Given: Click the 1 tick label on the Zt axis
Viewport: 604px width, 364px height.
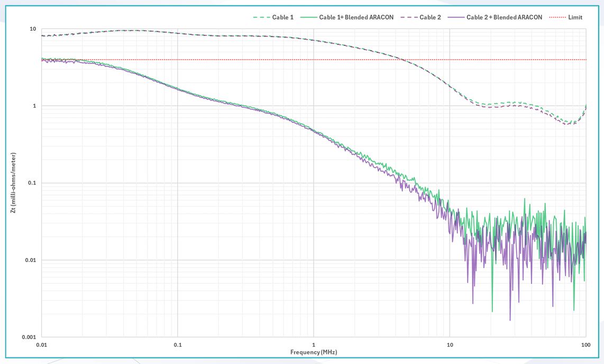Looking at the screenshot, I should click(x=34, y=106).
